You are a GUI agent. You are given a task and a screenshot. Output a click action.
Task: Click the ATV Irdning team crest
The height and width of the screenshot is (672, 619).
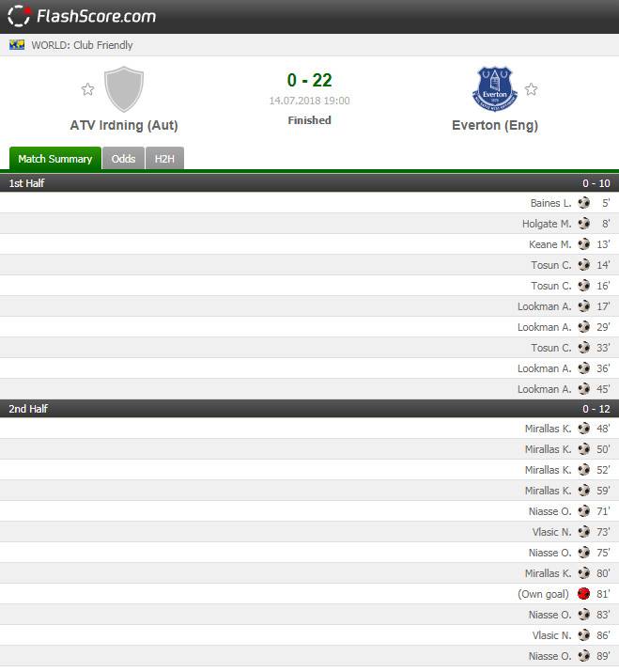123,89
